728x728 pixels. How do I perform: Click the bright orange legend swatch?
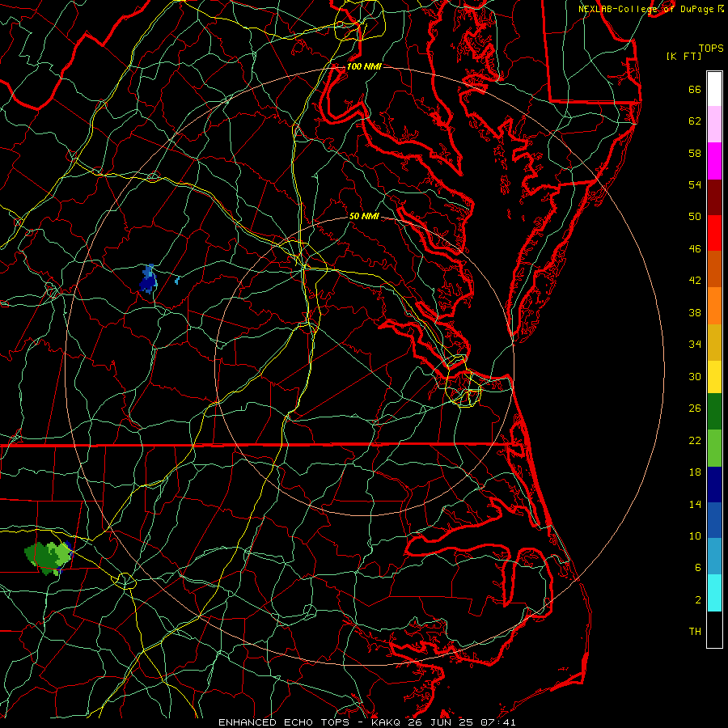click(x=714, y=306)
